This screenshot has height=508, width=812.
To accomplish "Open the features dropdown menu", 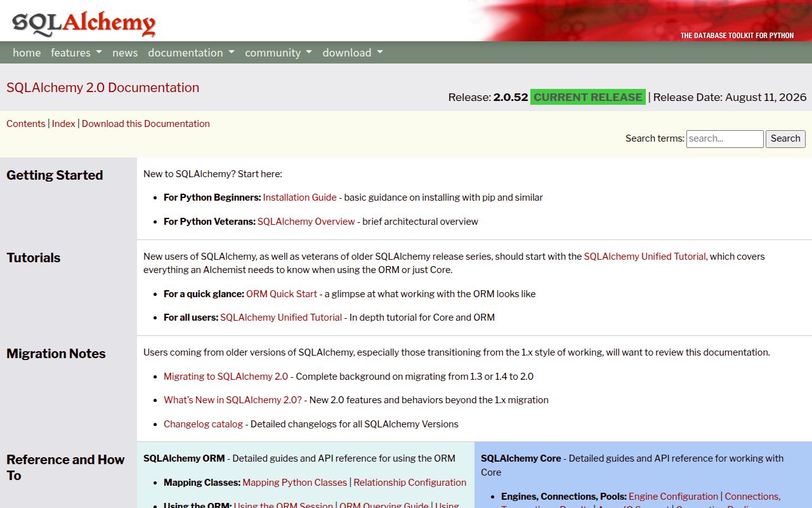I will coord(76,53).
